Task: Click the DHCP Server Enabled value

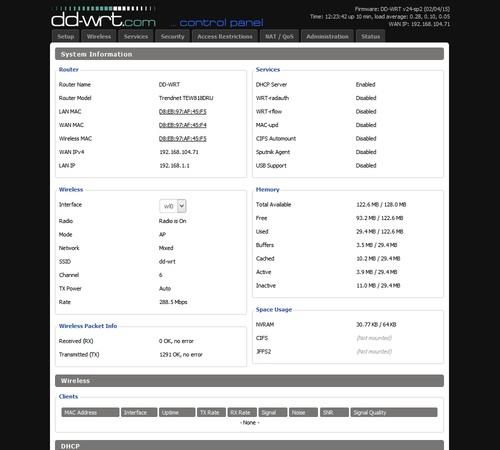Action: click(x=365, y=85)
